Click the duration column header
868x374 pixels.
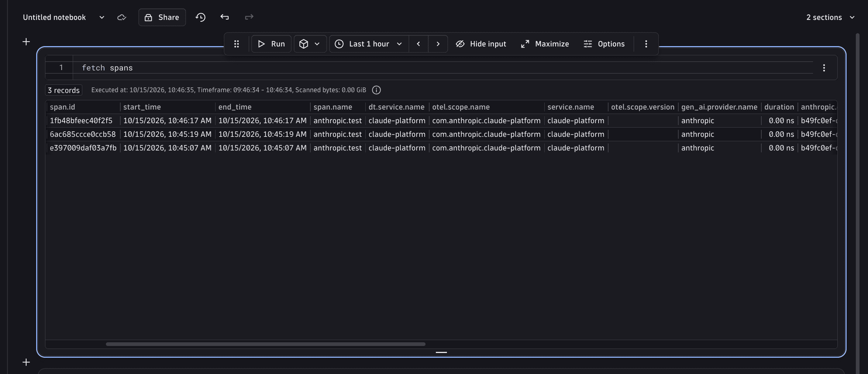779,107
